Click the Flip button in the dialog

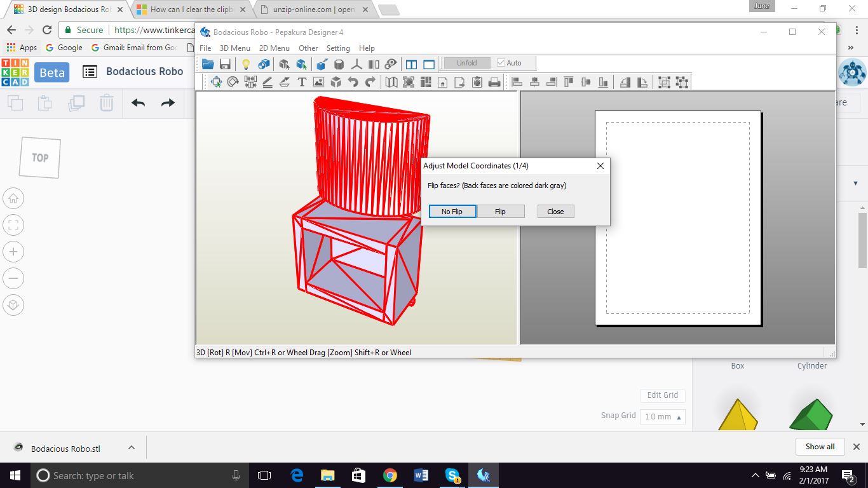[x=501, y=212]
